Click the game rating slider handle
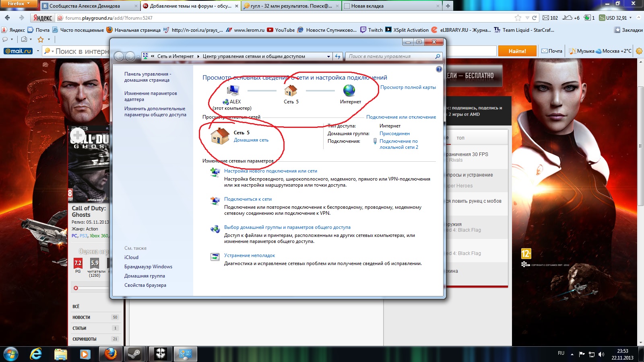644x362 pixels. coord(76,288)
